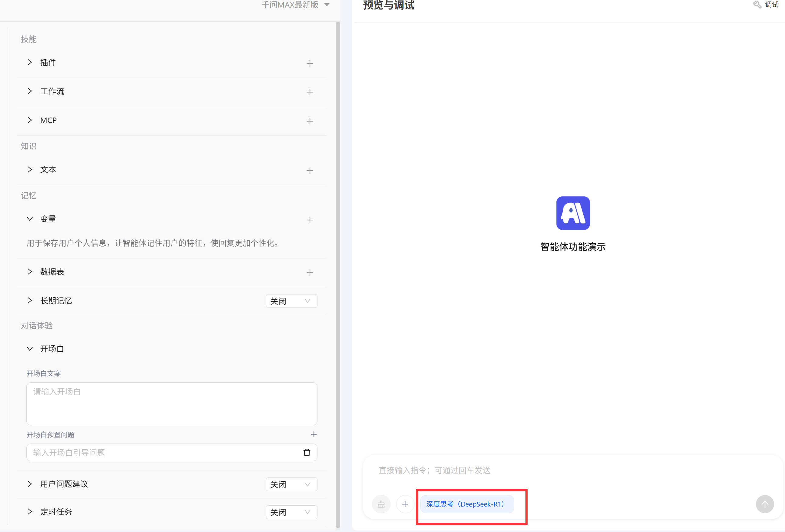Click the send arrow button in chat
The width and height of the screenshot is (785, 532).
pyautogui.click(x=764, y=504)
